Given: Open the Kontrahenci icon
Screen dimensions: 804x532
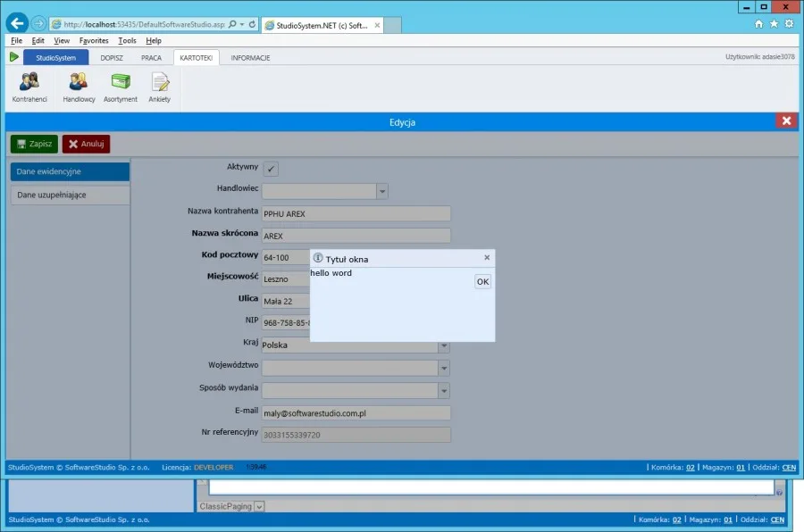Looking at the screenshot, I should [29, 87].
